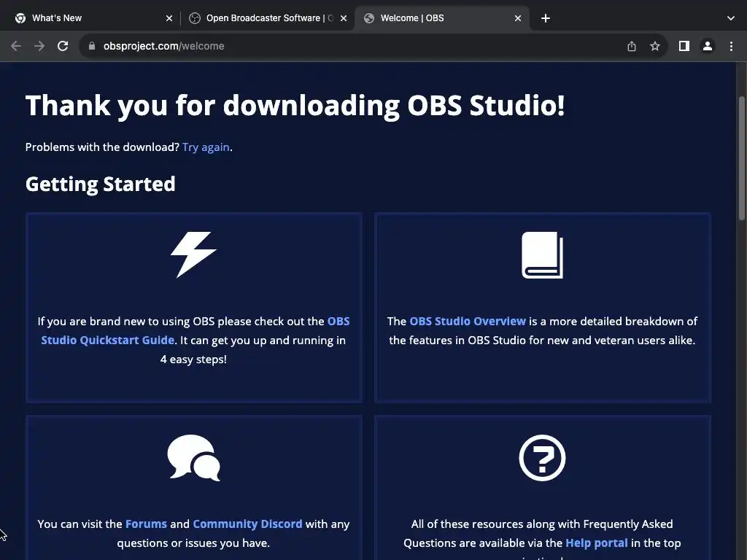Open Chrome three-dot menu

pos(731,46)
